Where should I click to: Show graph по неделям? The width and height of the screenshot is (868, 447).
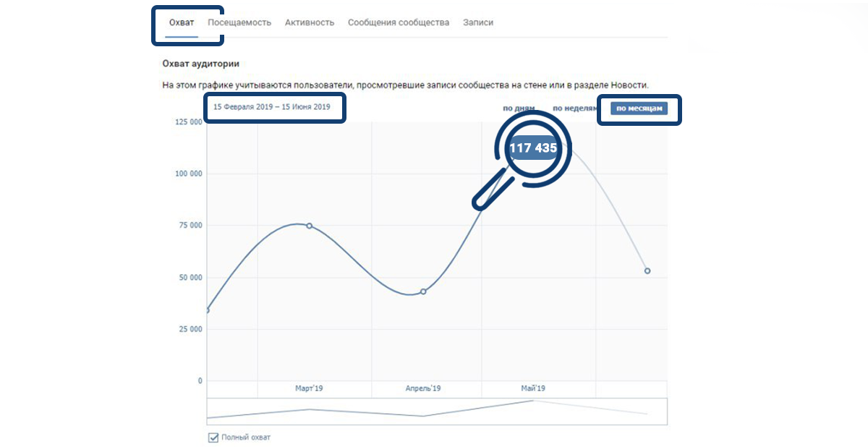coord(576,108)
